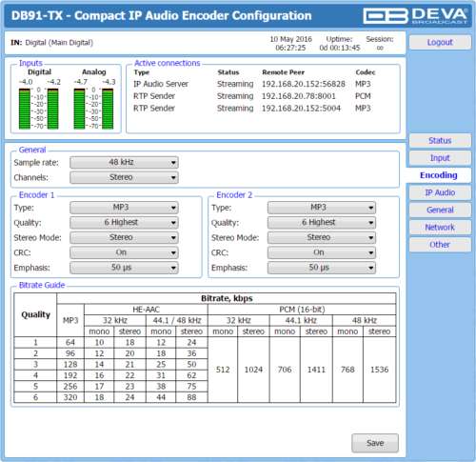Change Encoder 1 Quality setting
The image size is (476, 462).
pos(124,222)
